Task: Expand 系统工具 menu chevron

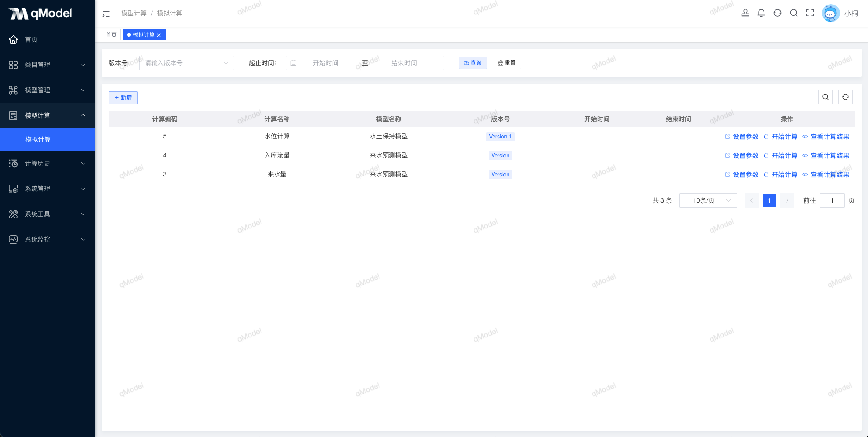Action: coord(83,214)
